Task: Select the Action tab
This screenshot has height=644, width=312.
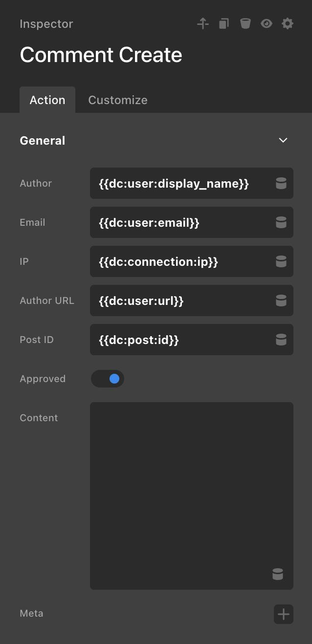Action: [x=47, y=100]
